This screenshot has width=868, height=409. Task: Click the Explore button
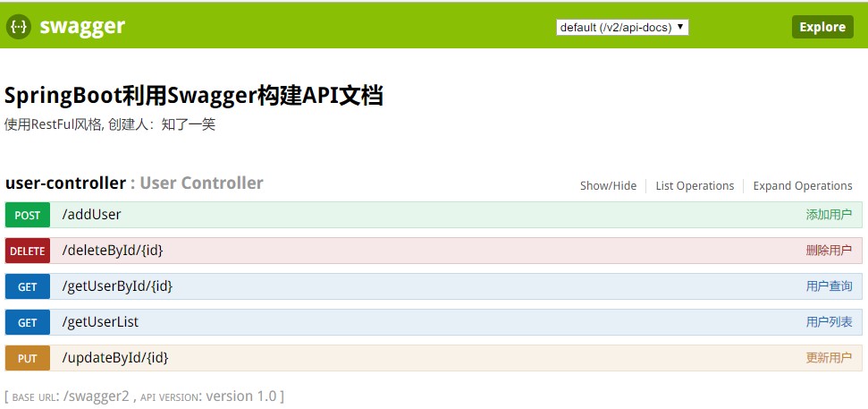(x=822, y=27)
